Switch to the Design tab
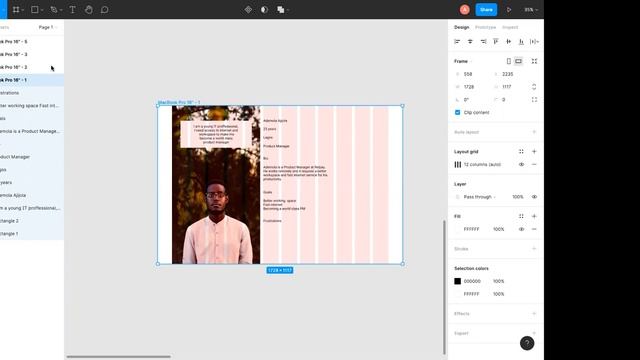The image size is (640, 360). 462,27
